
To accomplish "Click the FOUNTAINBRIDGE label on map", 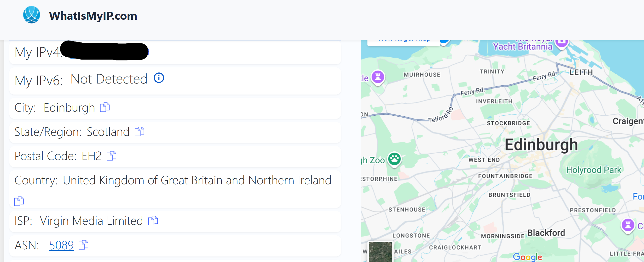I will click(505, 176).
